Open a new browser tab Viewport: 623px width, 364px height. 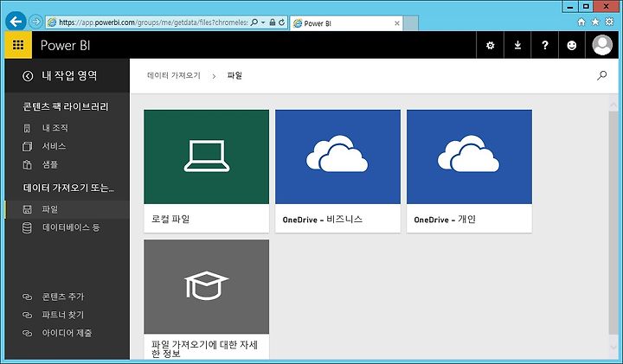pos(410,23)
